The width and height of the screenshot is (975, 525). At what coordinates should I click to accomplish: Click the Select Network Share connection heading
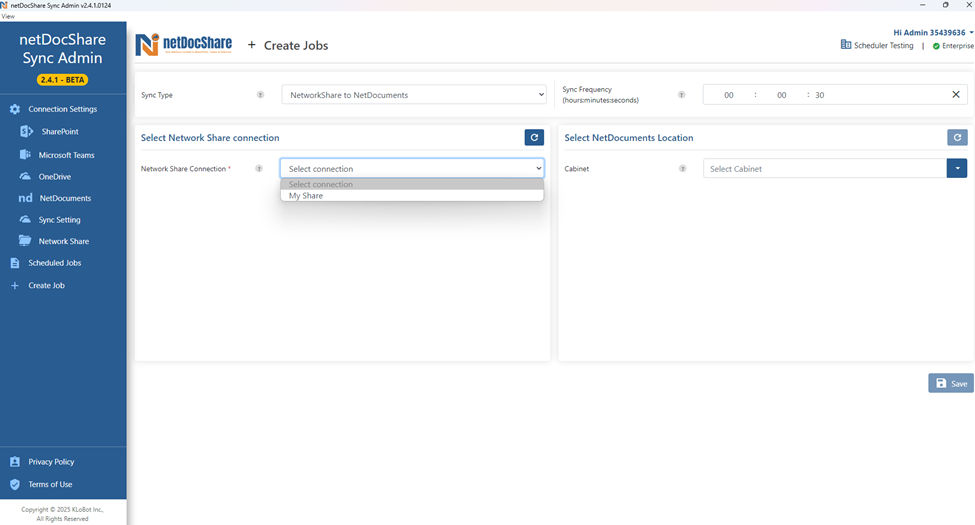click(x=210, y=137)
